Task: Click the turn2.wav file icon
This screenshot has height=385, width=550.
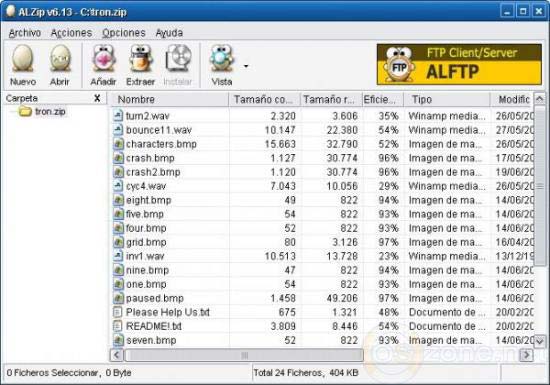Action: pos(118,116)
